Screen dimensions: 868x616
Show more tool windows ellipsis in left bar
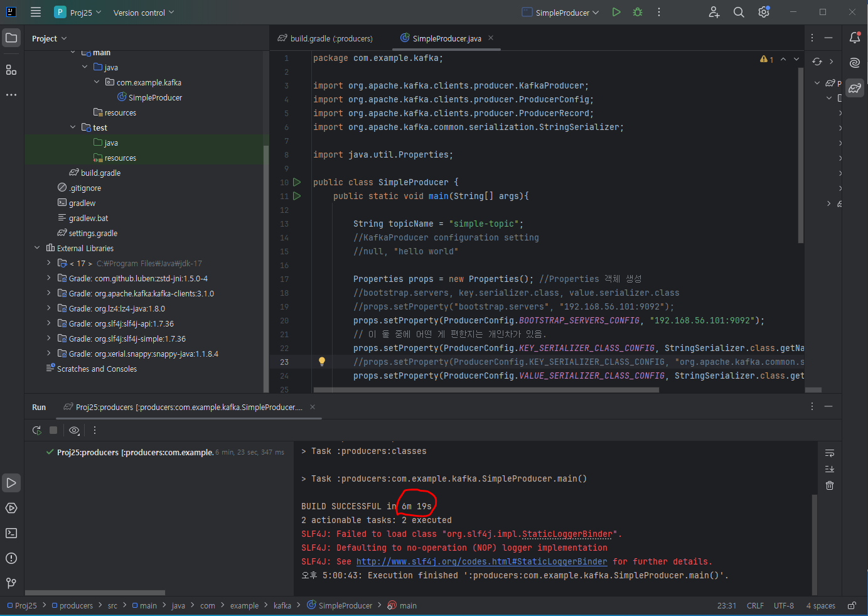11,95
